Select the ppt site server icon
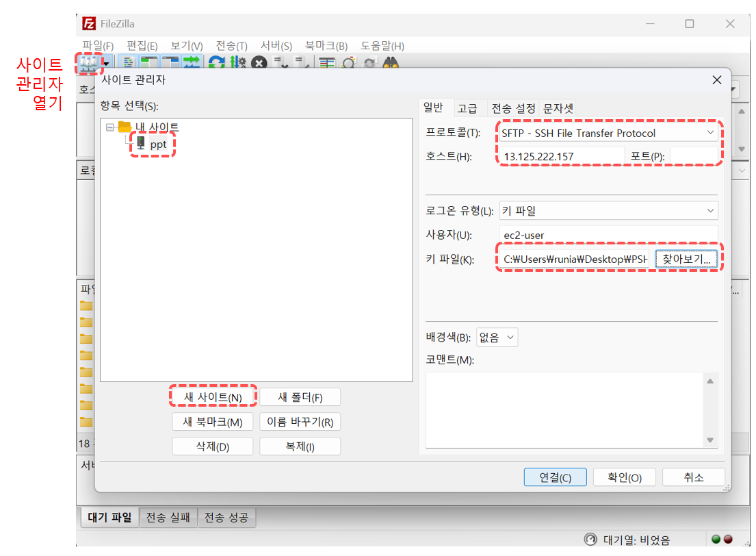The image size is (756, 556). [141, 143]
